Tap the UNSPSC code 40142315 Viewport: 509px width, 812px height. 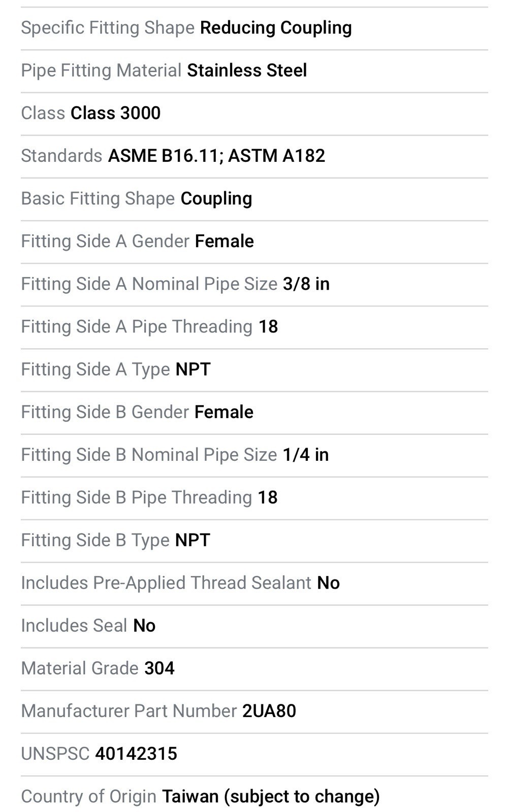(136, 754)
